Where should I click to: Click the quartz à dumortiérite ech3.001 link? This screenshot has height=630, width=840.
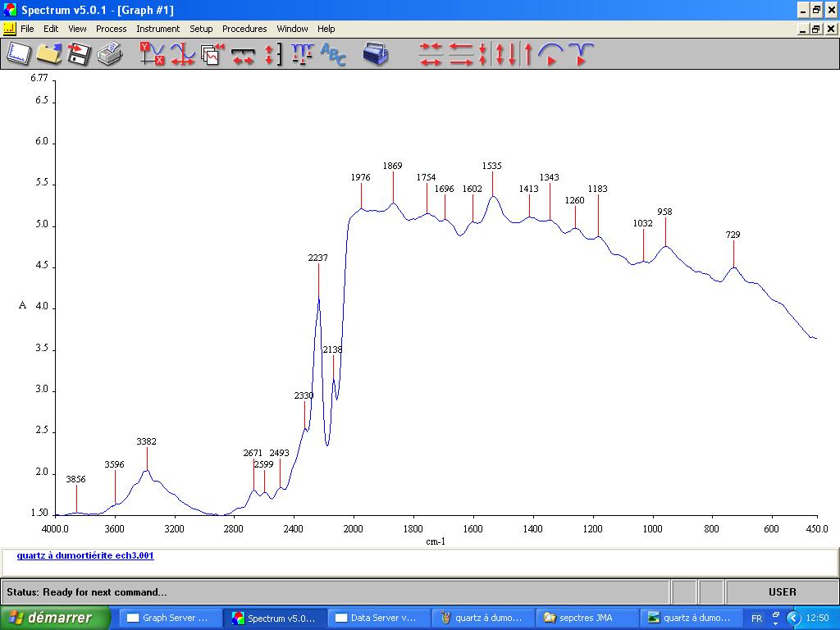coord(85,555)
